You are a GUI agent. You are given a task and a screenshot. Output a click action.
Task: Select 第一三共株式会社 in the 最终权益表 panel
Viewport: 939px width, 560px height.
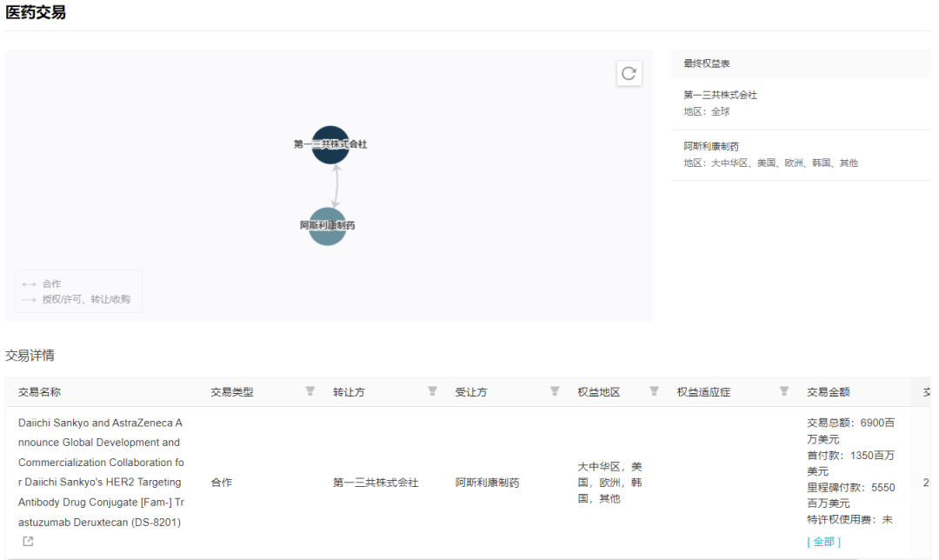pyautogui.click(x=721, y=95)
